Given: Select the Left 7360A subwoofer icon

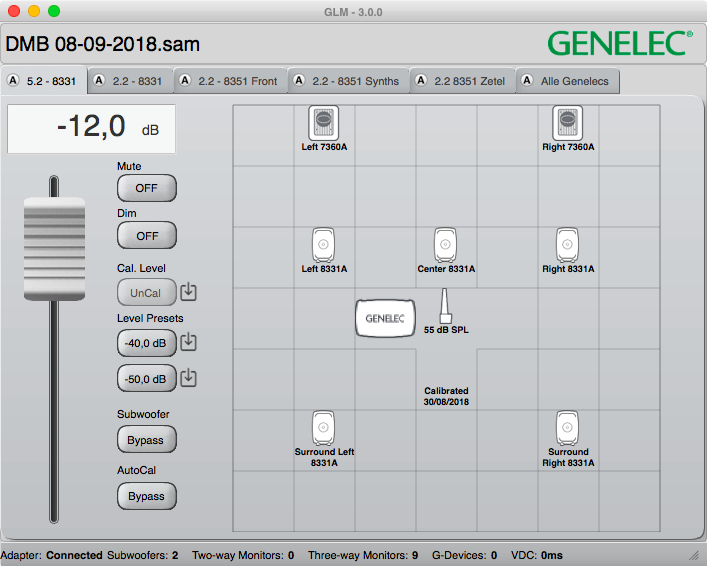Looking at the screenshot, I should pos(324,123).
